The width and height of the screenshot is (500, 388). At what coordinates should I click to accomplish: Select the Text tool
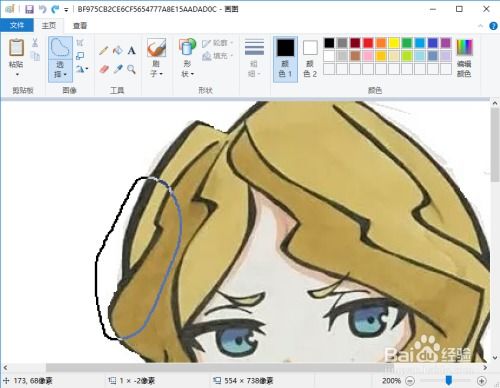point(131,50)
